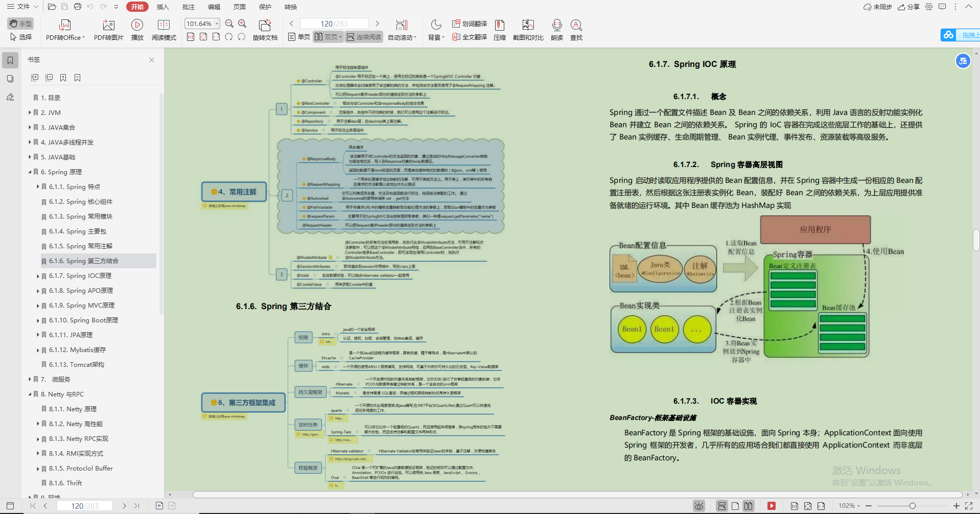Click the ribbon page number field 120/283
Screen dimensions: 980x514
[x=334, y=24]
